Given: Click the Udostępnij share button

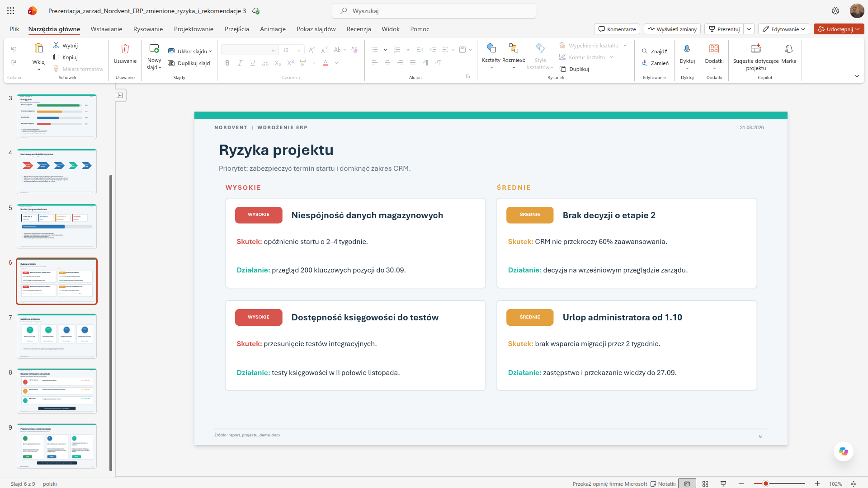Looking at the screenshot, I should [x=839, y=29].
